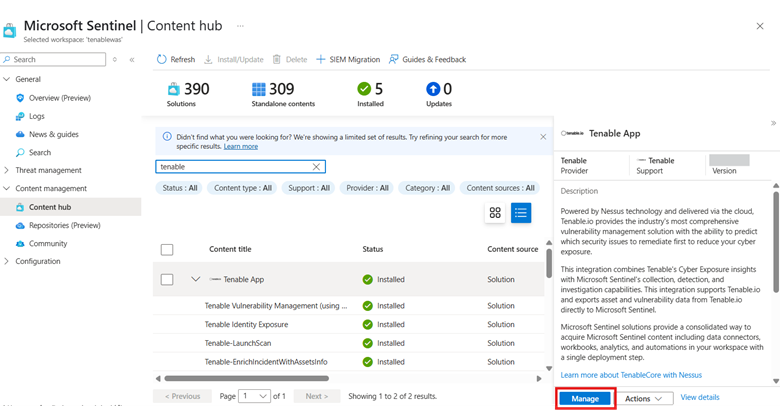This screenshot has width=780, height=410.
Task: Click the pin icon beside sidebar search
Action: point(115,59)
